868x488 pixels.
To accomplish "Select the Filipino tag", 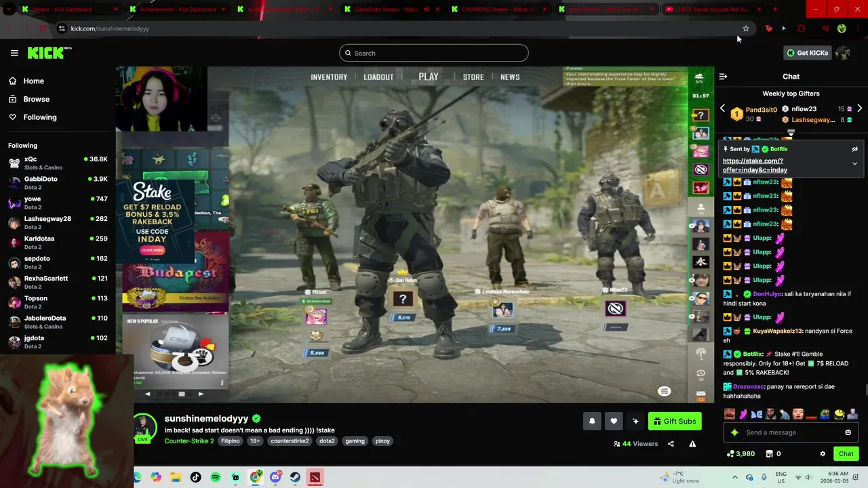I will click(x=231, y=441).
